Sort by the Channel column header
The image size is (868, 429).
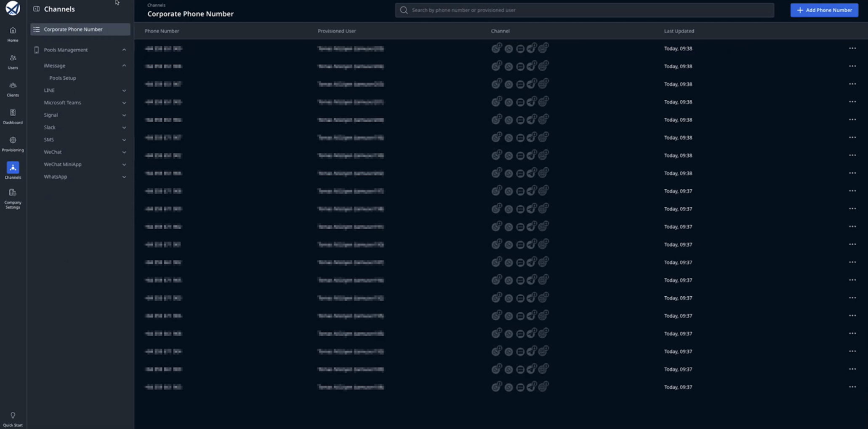tap(500, 31)
